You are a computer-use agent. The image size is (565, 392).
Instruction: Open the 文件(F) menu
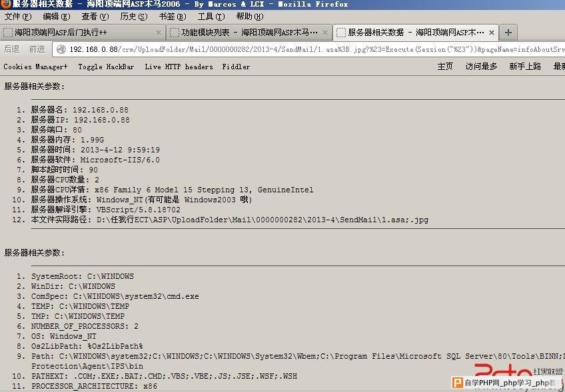(x=17, y=17)
